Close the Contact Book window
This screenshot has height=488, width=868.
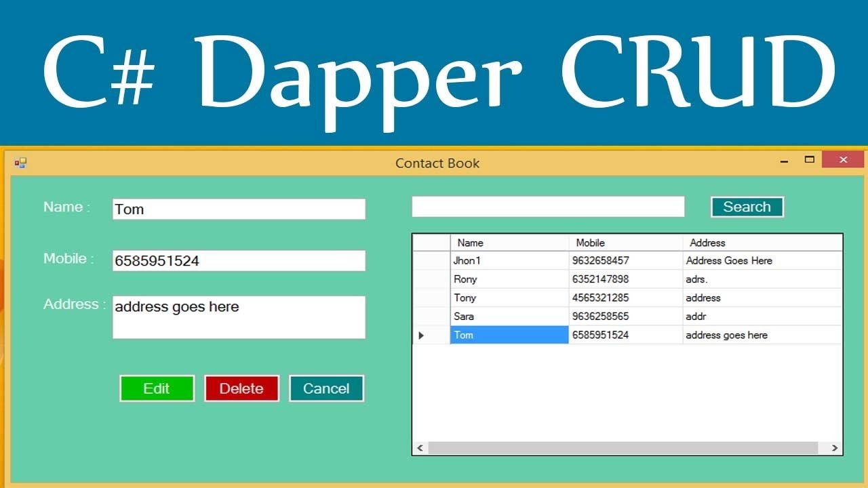pyautogui.click(x=843, y=160)
